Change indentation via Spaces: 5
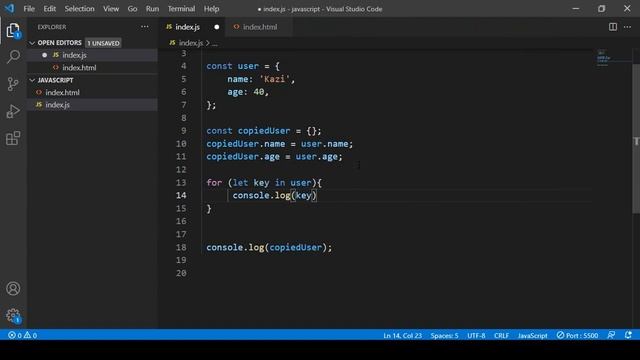The height and width of the screenshot is (360, 640). 444,336
